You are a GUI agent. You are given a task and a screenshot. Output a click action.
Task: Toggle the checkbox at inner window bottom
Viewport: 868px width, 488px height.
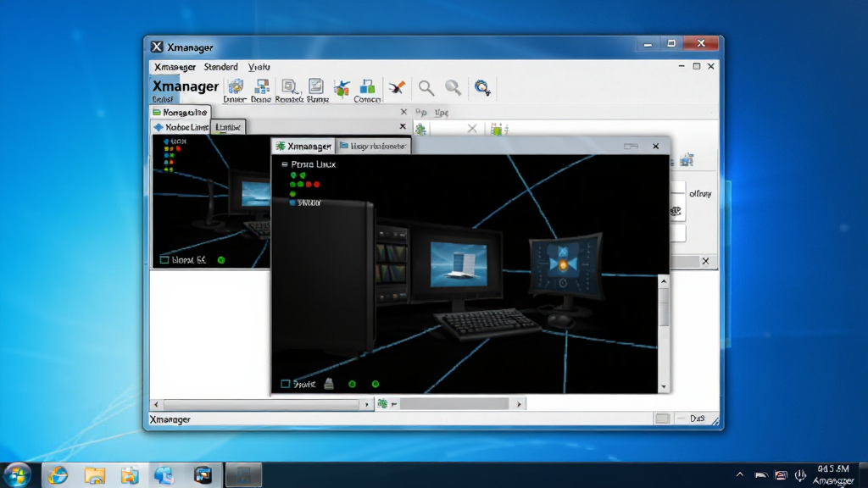[x=285, y=384]
